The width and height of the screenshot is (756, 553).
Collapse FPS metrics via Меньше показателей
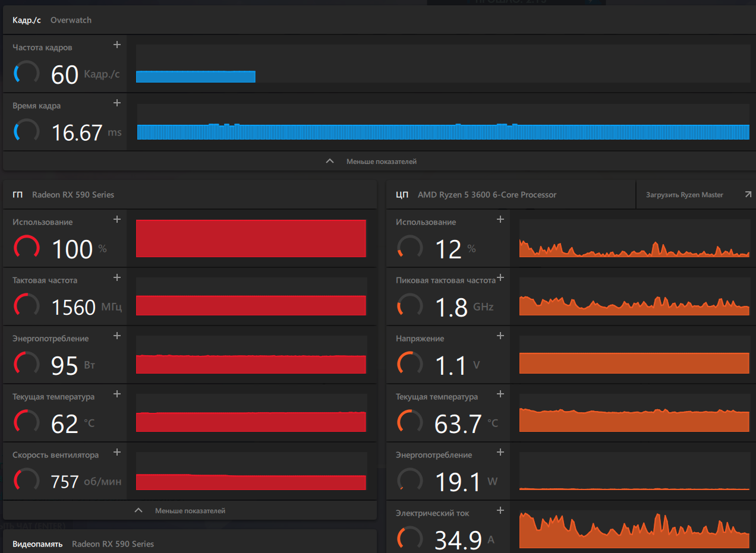(371, 162)
